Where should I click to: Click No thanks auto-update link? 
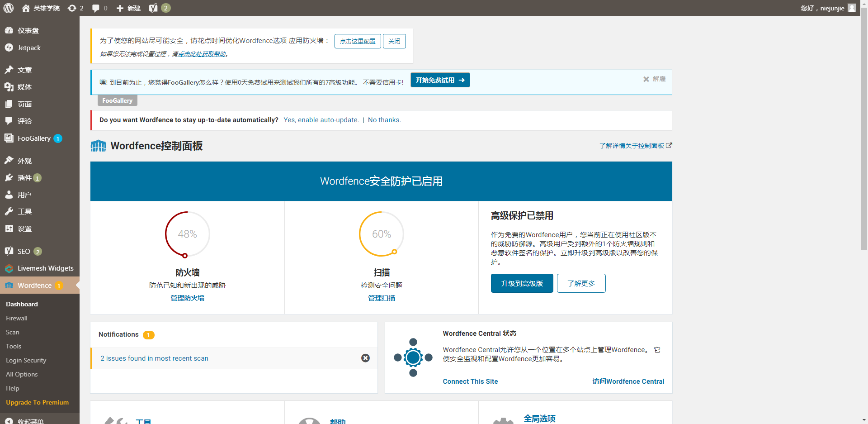click(x=384, y=120)
